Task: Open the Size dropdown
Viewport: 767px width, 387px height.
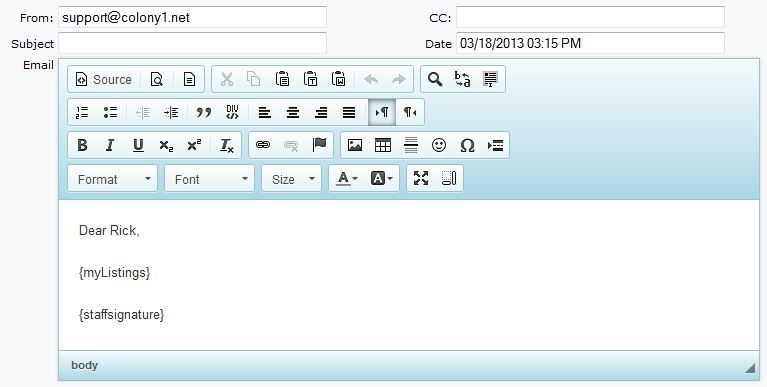Action: pos(292,178)
